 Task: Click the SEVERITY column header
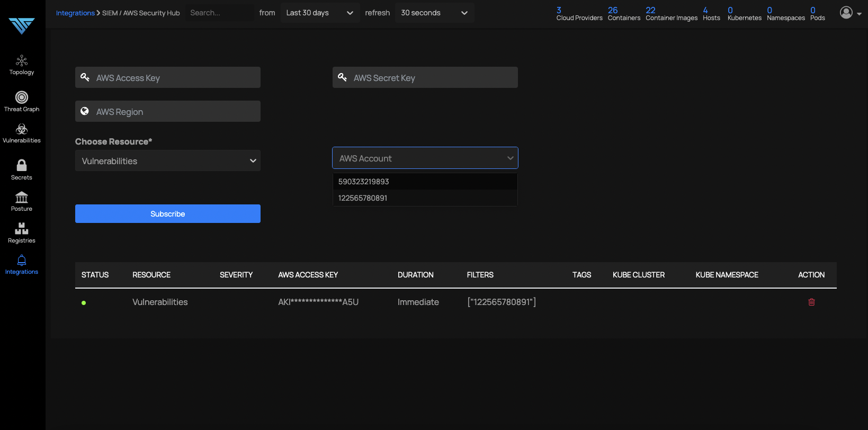[x=236, y=275]
